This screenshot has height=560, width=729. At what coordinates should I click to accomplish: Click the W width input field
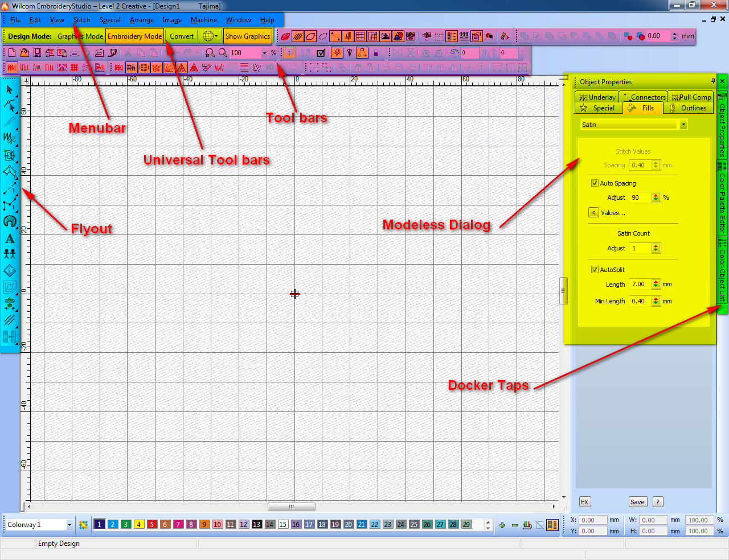coord(653,520)
